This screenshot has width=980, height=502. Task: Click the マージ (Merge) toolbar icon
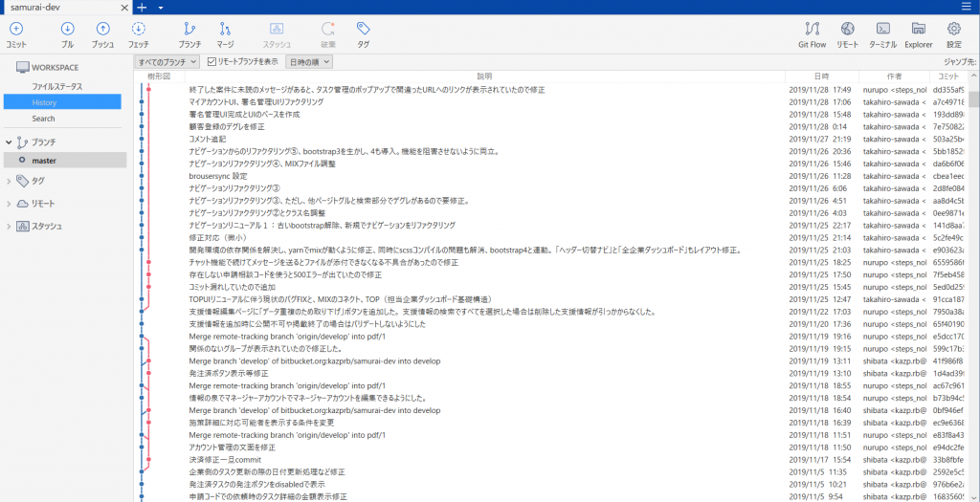[x=225, y=33]
